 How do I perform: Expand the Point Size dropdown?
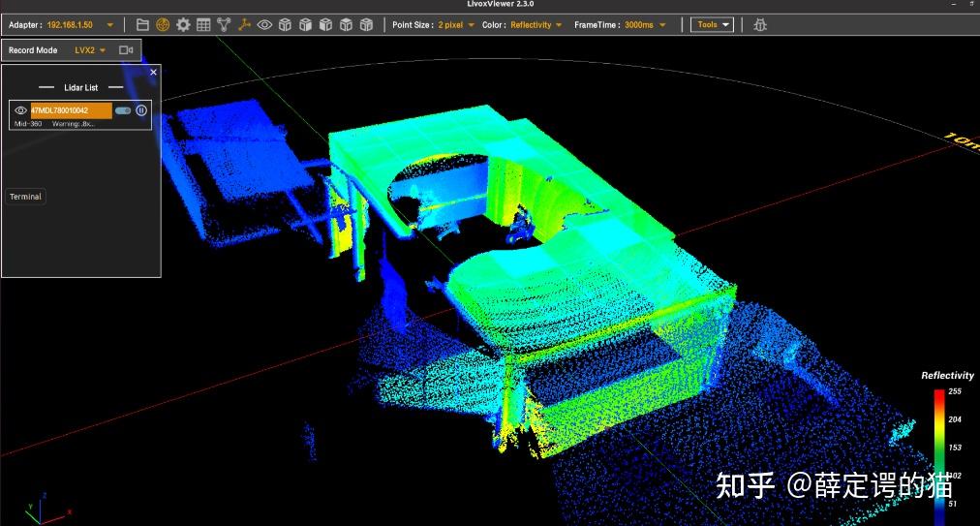coord(471,25)
